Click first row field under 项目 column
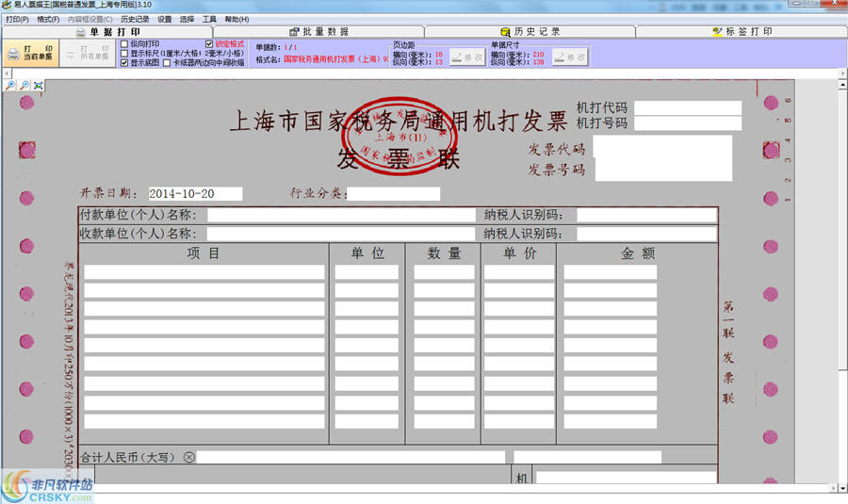 coord(204,272)
